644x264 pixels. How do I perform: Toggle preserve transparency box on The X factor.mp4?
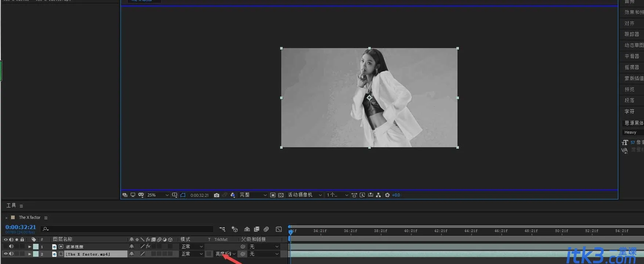point(209,254)
